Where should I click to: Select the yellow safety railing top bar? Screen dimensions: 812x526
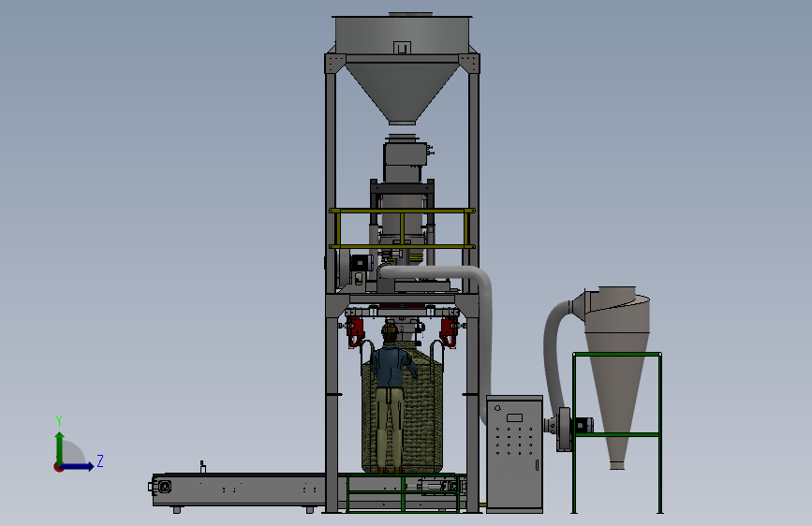tap(402, 211)
